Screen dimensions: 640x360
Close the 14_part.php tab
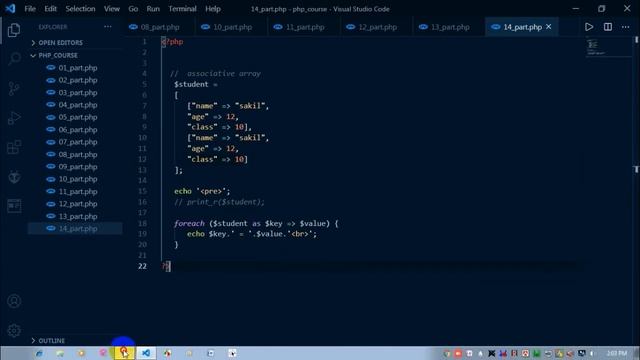(549, 27)
